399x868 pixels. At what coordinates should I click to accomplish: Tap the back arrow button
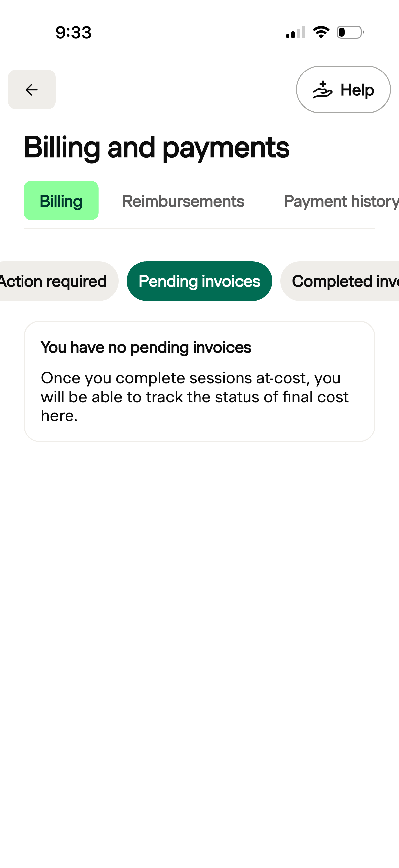click(x=32, y=90)
